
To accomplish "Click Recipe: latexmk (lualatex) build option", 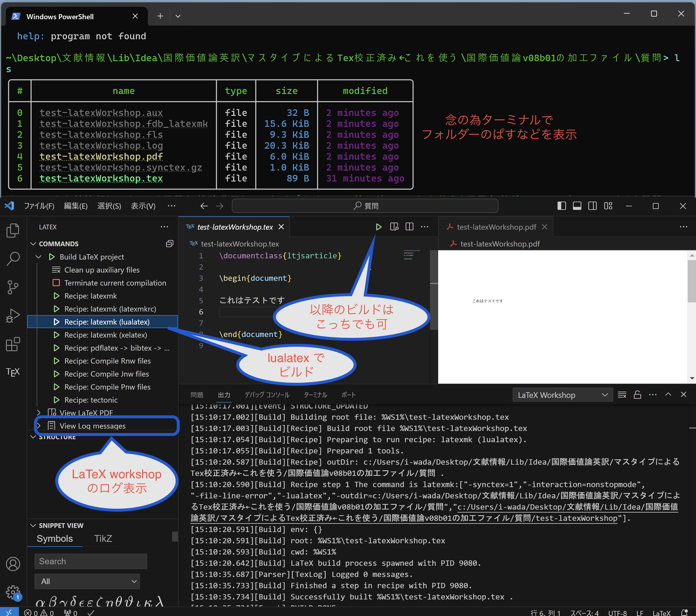I will click(106, 322).
